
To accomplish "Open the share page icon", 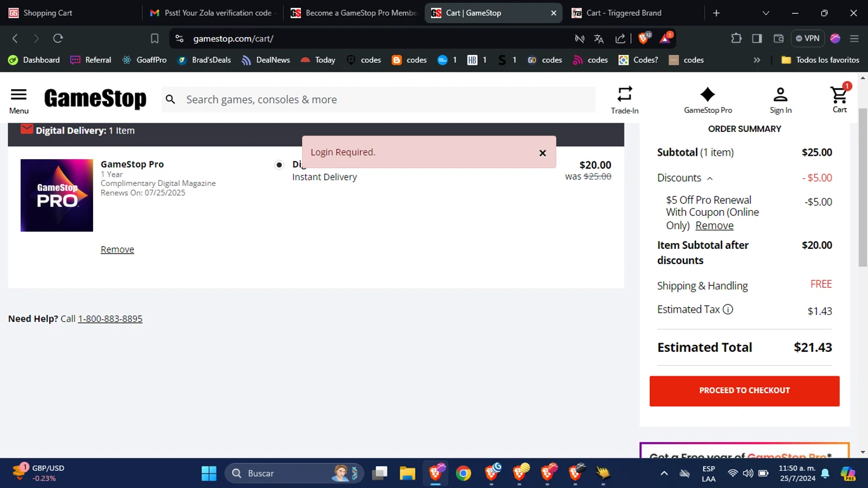I will (x=620, y=38).
